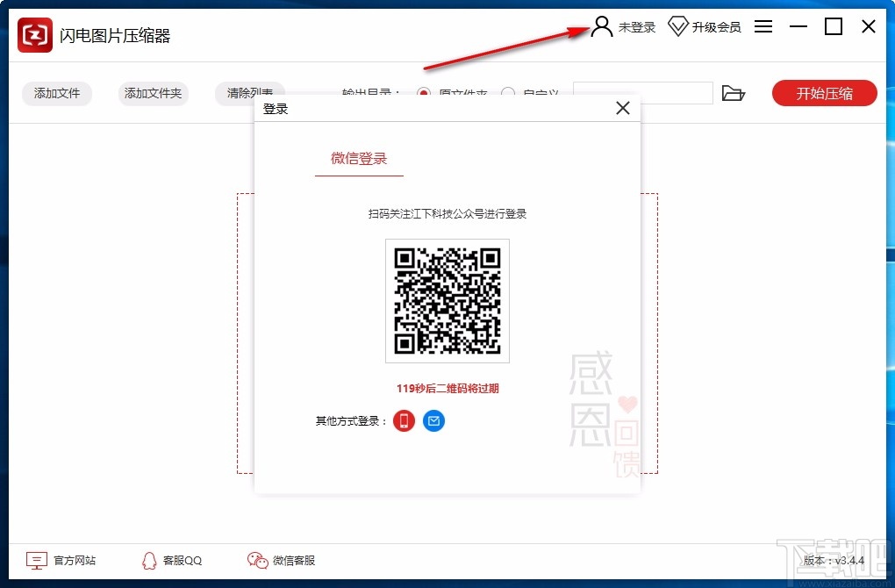Choose email login blue icon
The image size is (895, 588).
point(433,420)
